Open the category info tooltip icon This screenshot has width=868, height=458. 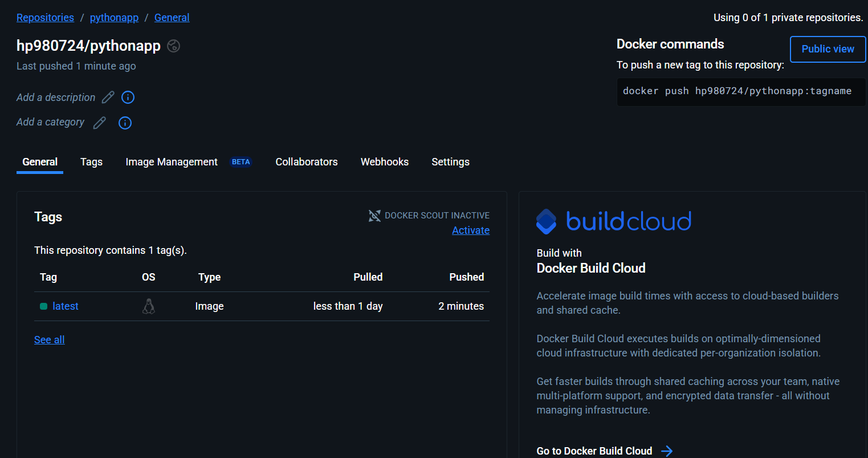point(125,123)
